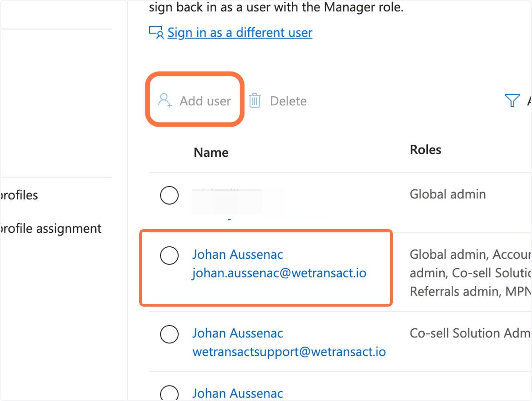Select radio for wetransactsupport@wetransact.io row

169,335
